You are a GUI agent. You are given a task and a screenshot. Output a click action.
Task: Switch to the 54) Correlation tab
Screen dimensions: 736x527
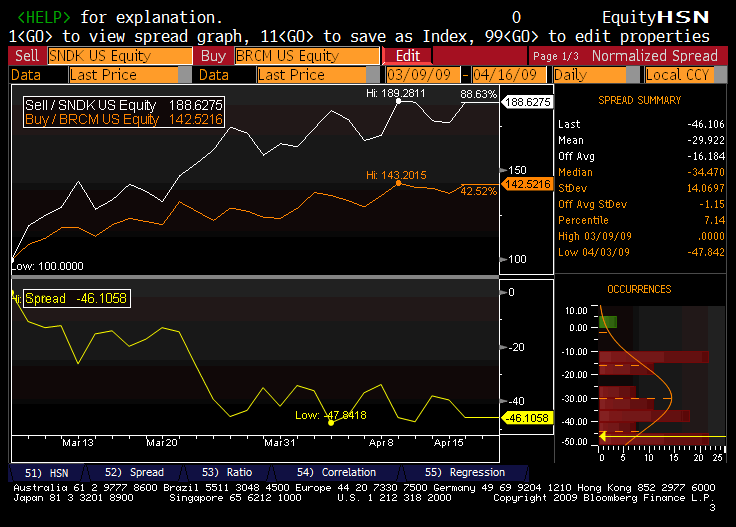(x=336, y=473)
